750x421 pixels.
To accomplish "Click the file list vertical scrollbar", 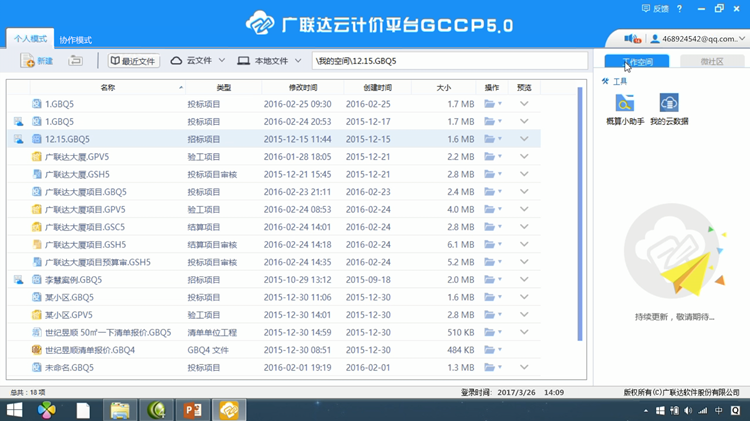I will click(580, 214).
